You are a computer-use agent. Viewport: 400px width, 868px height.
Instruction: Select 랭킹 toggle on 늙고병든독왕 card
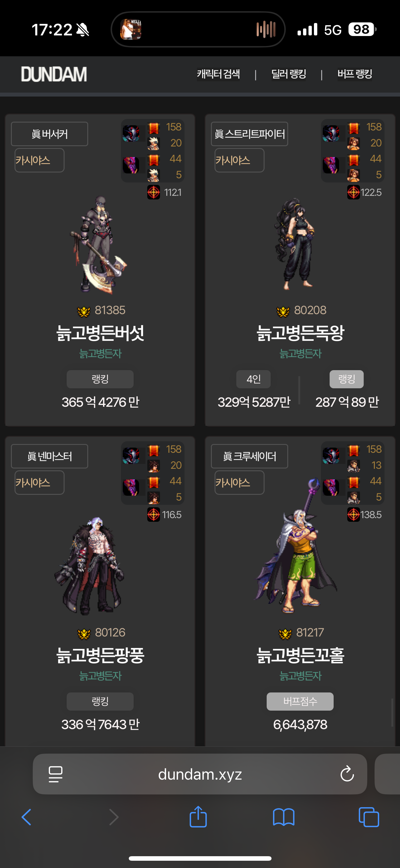(347, 379)
